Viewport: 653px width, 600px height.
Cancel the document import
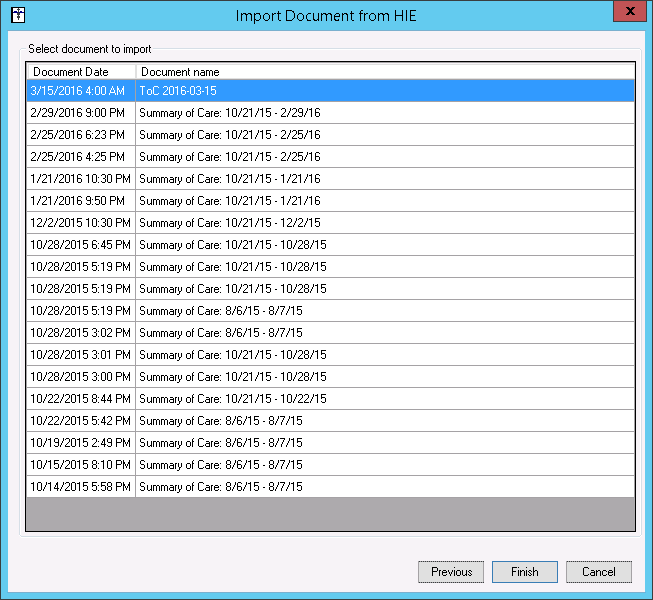pyautogui.click(x=598, y=572)
